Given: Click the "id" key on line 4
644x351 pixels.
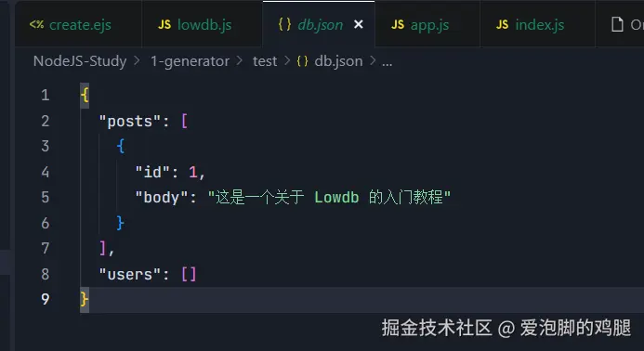Looking at the screenshot, I should tap(152, 172).
